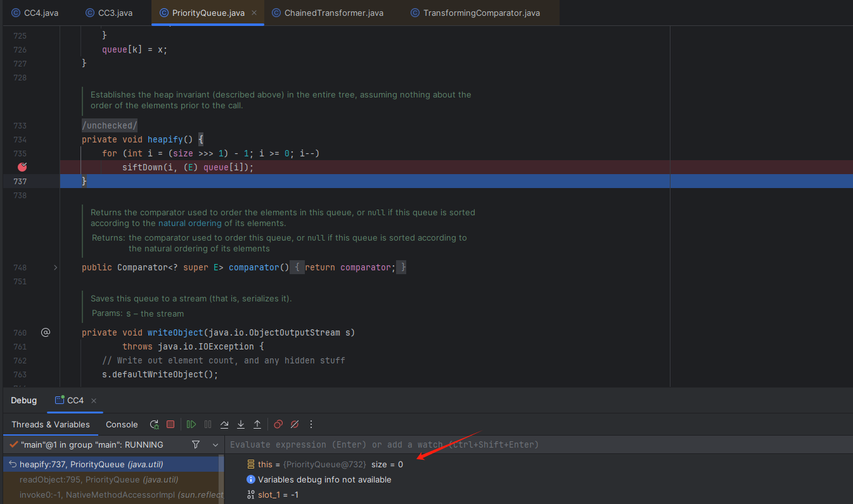This screenshot has height=504, width=853.
Task: Click queue[k] = x statement line 726
Action: point(135,49)
